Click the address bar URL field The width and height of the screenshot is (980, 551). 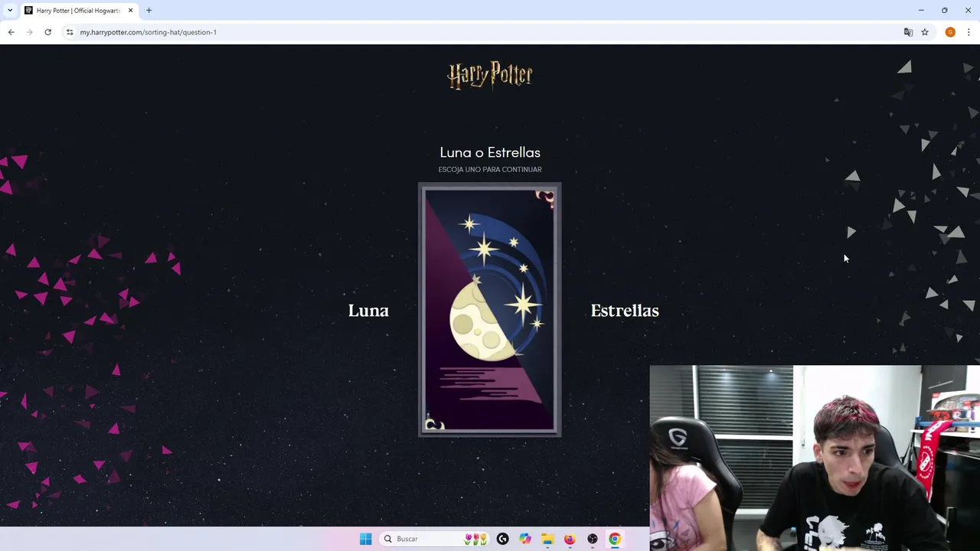pos(490,32)
